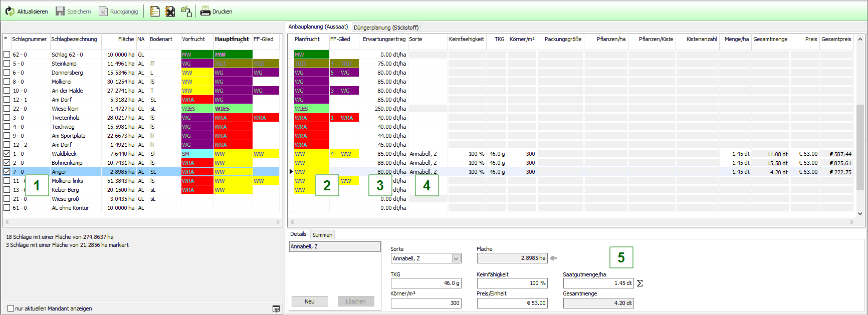
Task: Enable 'nur aktuellen Mandant anzeigen'
Action: pos(11,308)
